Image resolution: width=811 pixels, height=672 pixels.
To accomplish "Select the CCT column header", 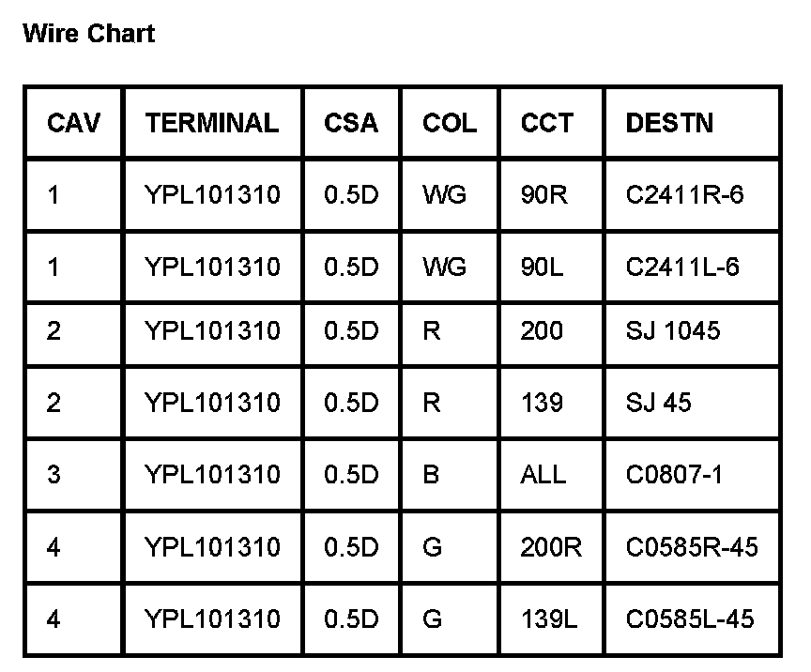I will coord(546,123).
